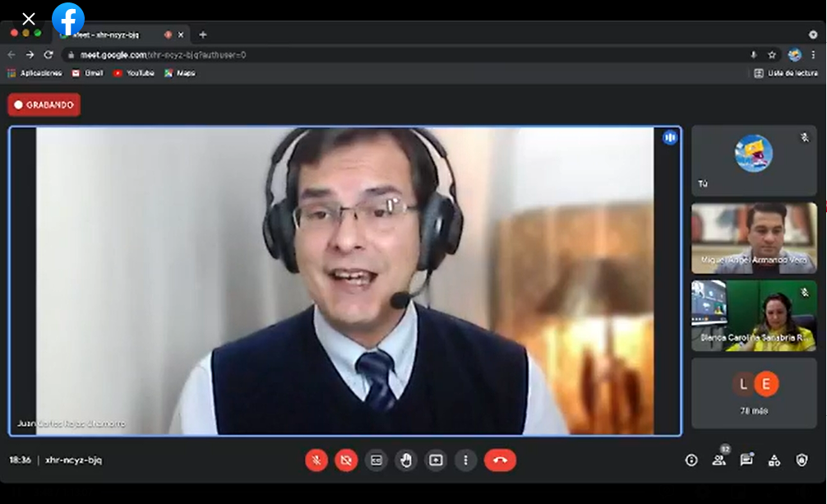This screenshot has height=504, width=827.
Task: Select the Blanca Carolina video thumbnail
Action: (754, 316)
